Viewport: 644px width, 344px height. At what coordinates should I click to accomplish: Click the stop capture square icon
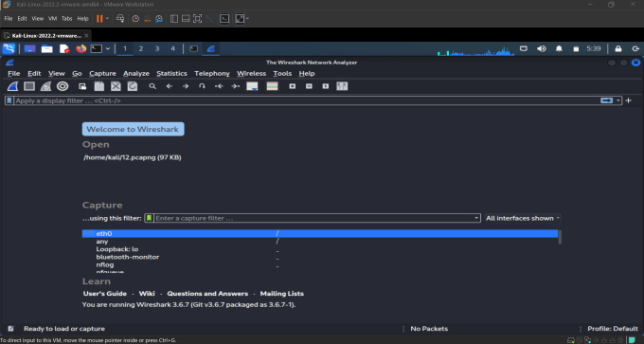(29, 86)
